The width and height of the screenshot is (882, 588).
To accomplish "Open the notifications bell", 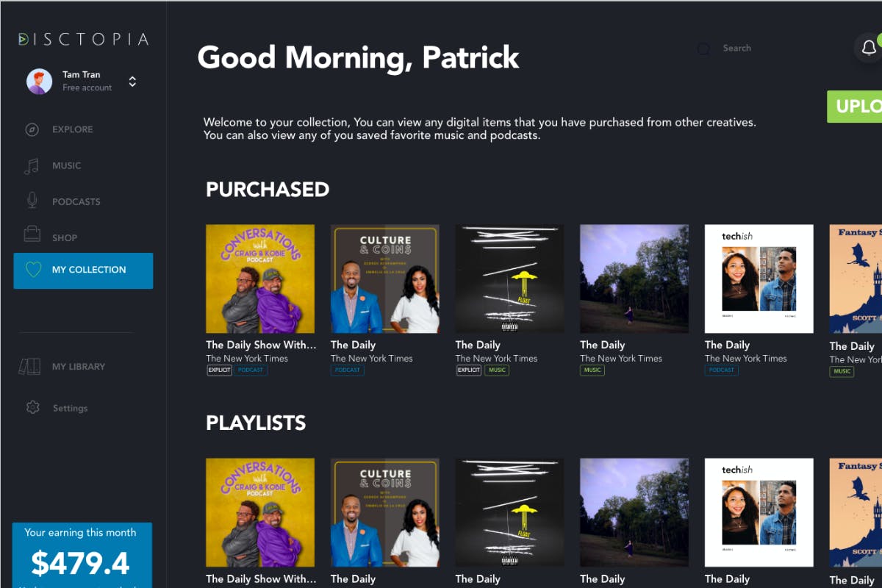I will pyautogui.click(x=868, y=48).
